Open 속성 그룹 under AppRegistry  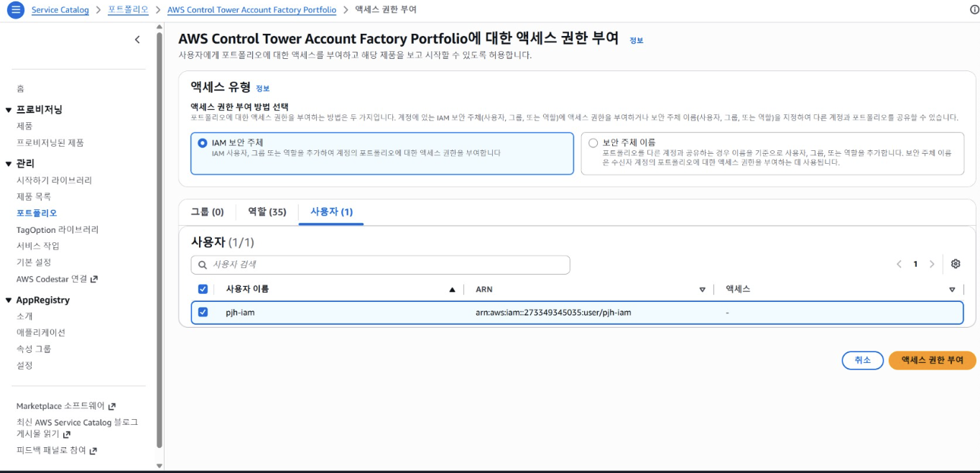coord(34,349)
